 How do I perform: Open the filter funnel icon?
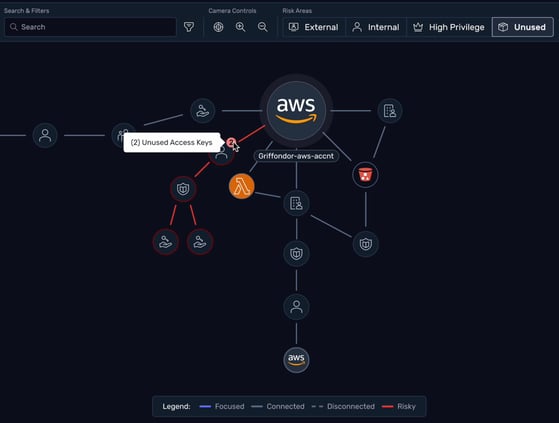pos(189,27)
